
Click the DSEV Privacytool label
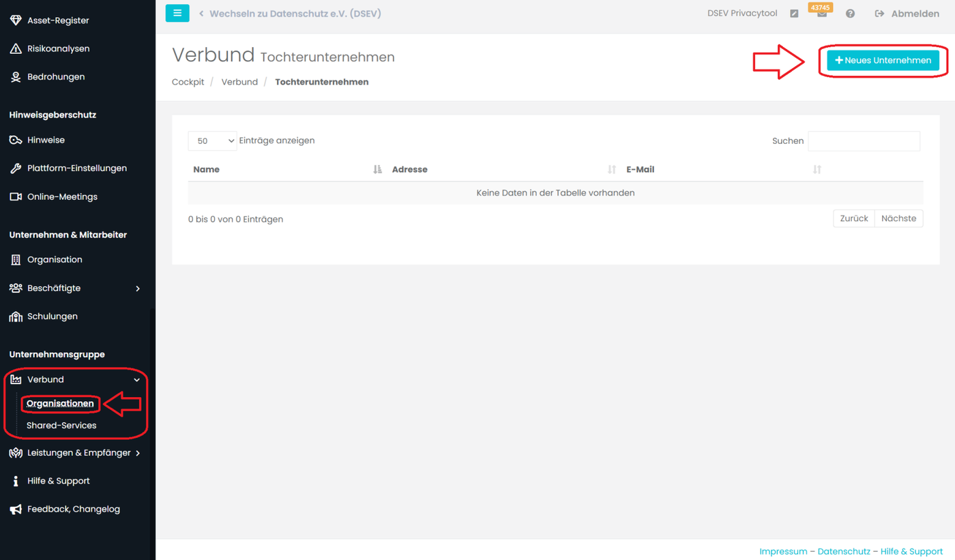[x=742, y=14]
